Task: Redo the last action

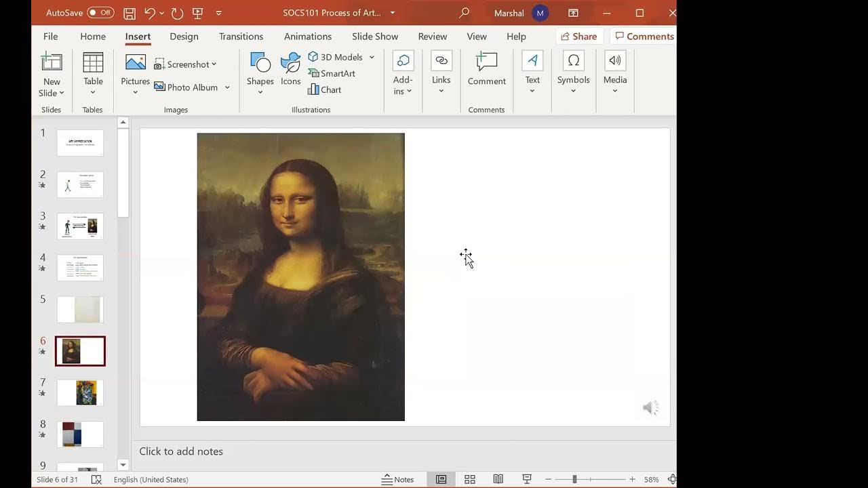Action: point(177,13)
